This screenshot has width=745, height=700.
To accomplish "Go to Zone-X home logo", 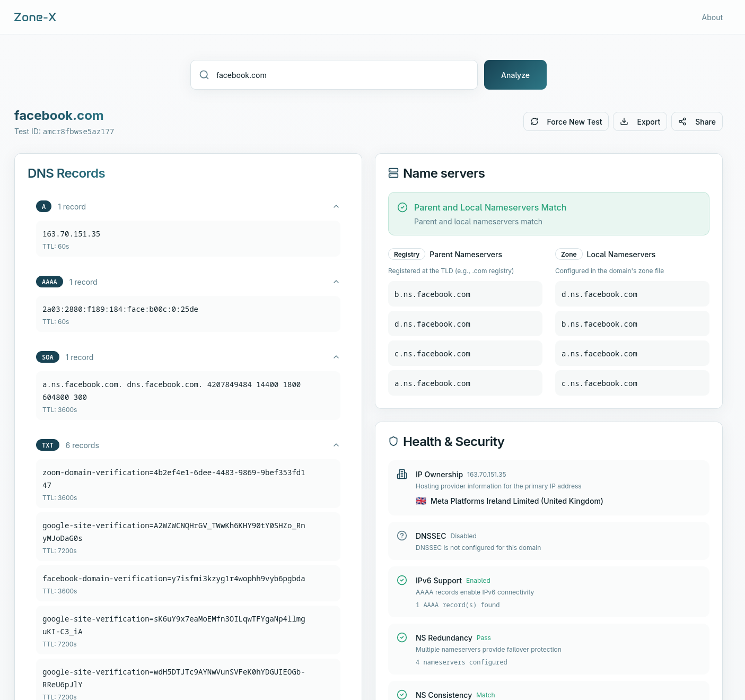I will tap(35, 17).
